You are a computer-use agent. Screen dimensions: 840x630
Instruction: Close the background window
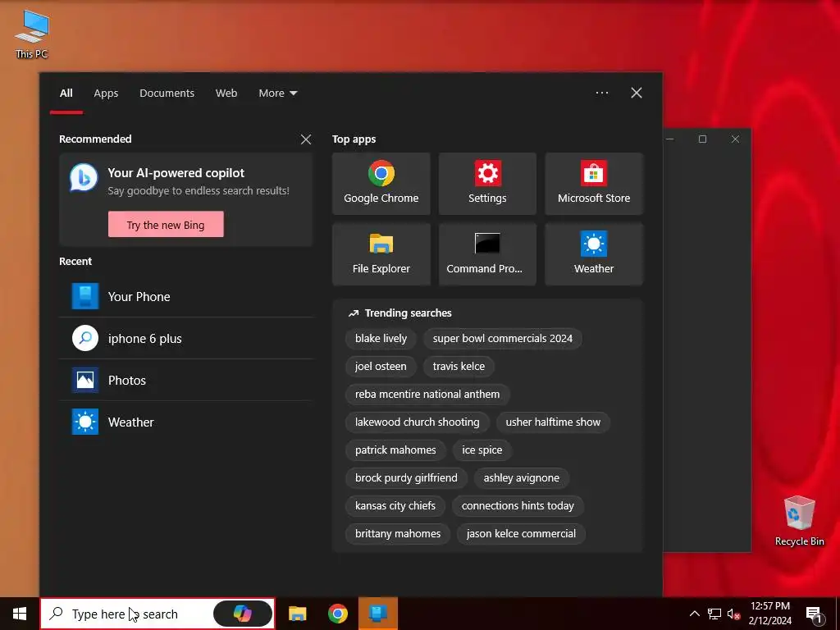tap(735, 139)
